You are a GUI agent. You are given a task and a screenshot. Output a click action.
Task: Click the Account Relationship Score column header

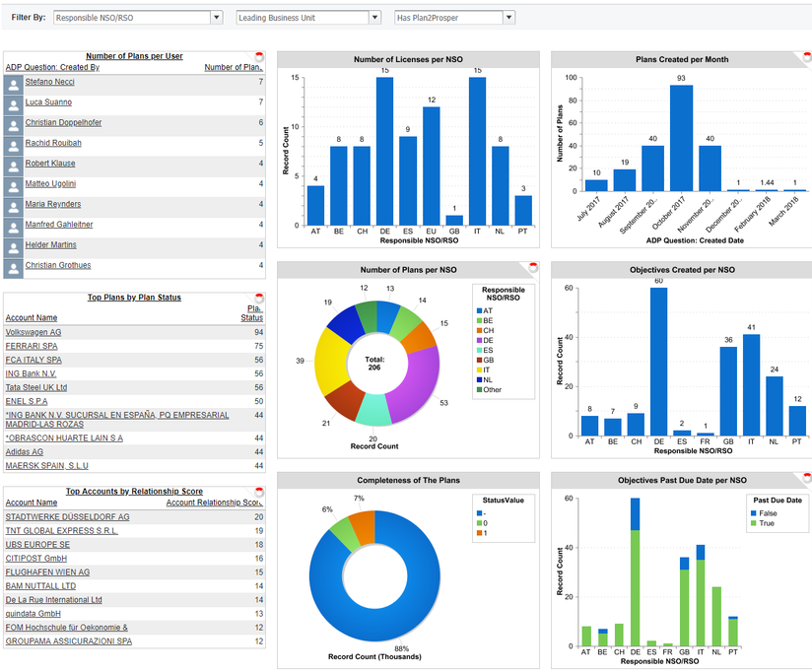coord(215,503)
